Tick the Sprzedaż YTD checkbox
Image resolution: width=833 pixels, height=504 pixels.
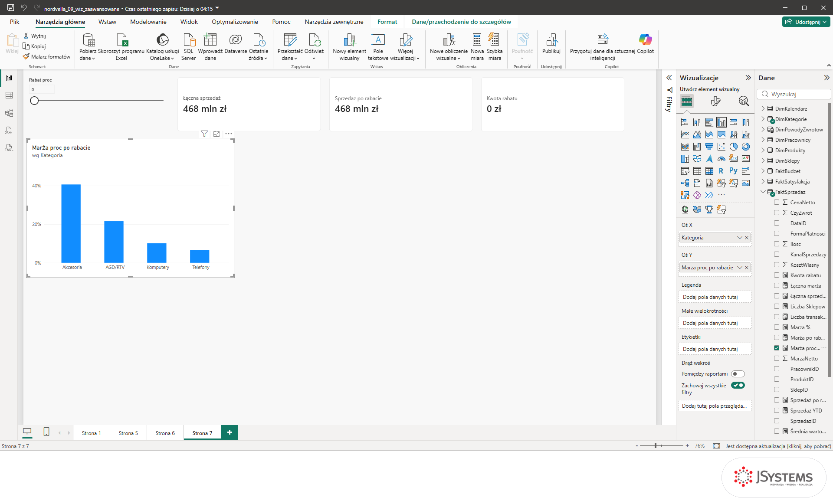coord(777,410)
